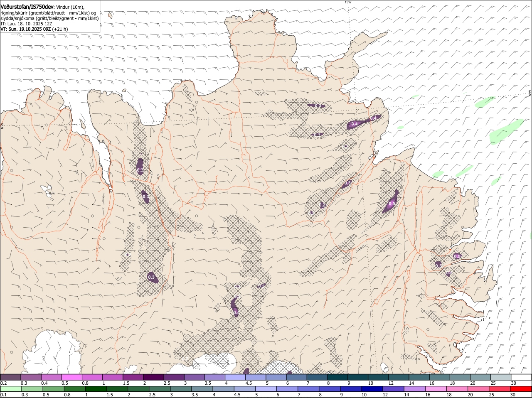Click the upper legend swatch starting at 3.5
Screen dimensions: 532x398
pos(214,377)
